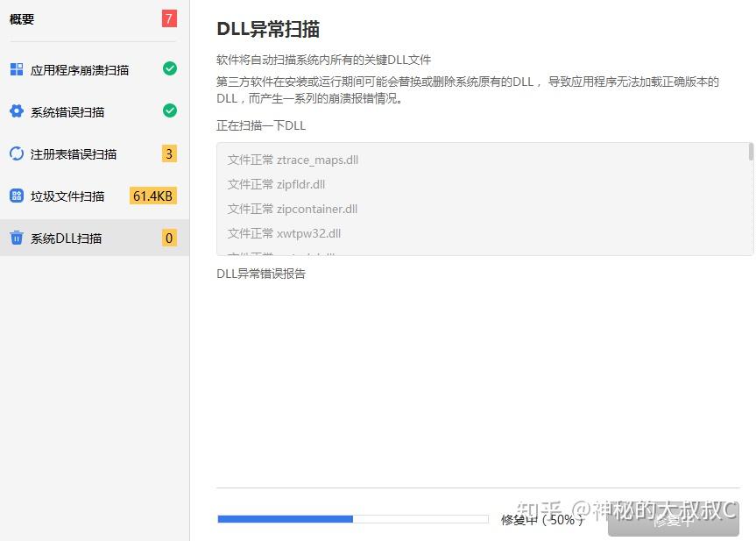756x541 pixels.
Task: Select the zipcontainer.dll list entry
Action: [x=308, y=209]
